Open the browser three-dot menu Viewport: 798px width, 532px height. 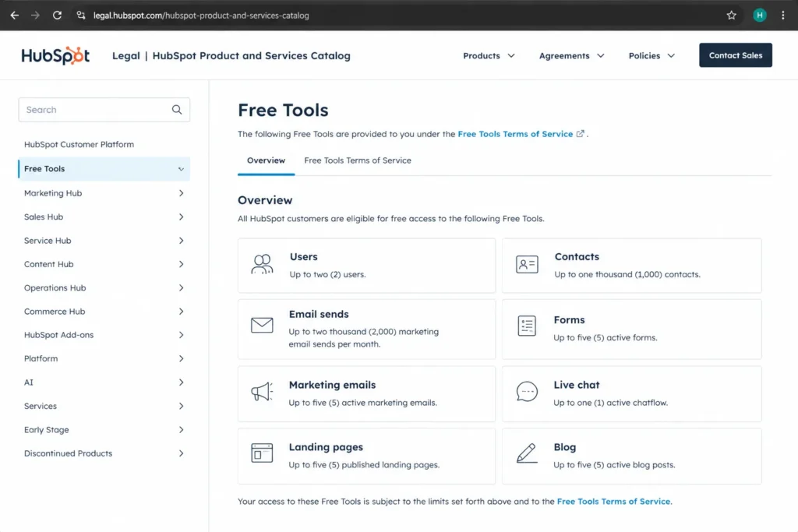[782, 16]
